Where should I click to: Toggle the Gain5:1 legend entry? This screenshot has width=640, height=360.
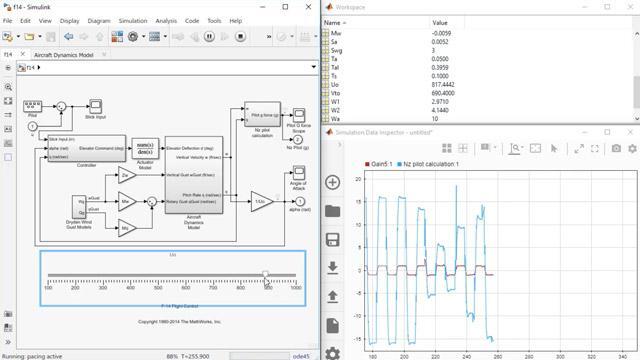(378, 164)
